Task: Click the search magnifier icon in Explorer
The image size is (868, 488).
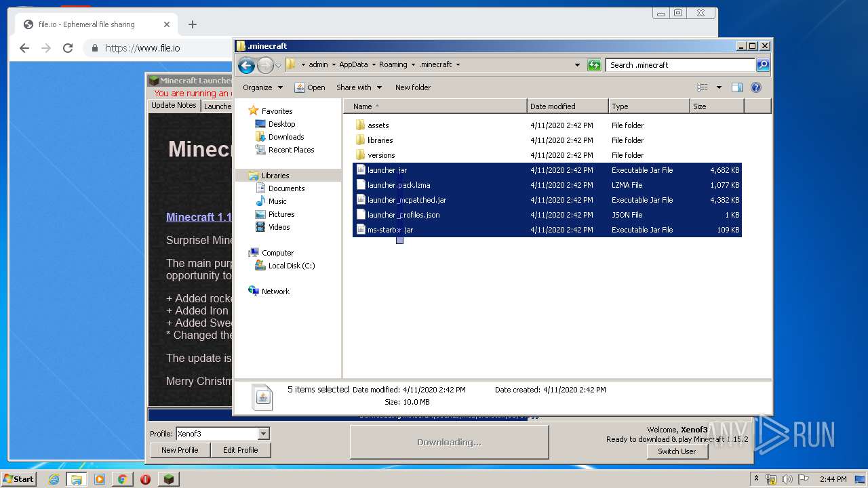Action: (763, 65)
